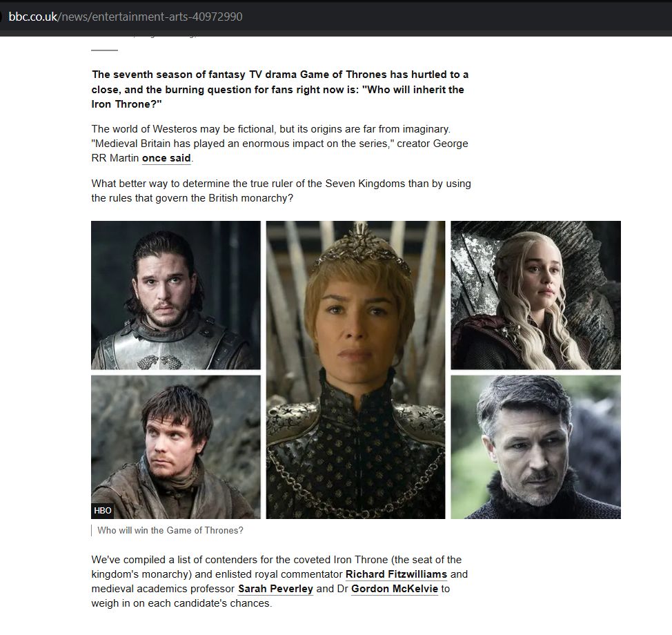Click the center photo of crowned woman
Screen dimensions: 672x635
tap(356, 369)
